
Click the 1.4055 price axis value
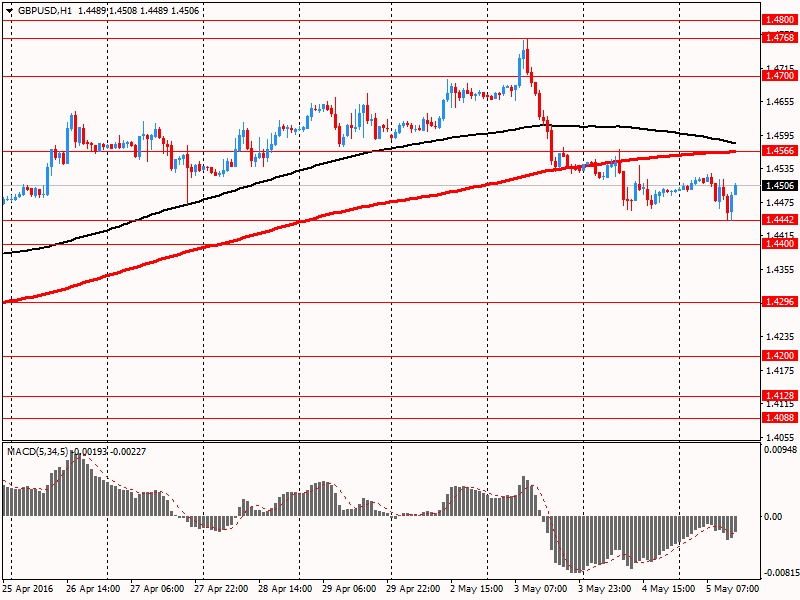click(781, 437)
